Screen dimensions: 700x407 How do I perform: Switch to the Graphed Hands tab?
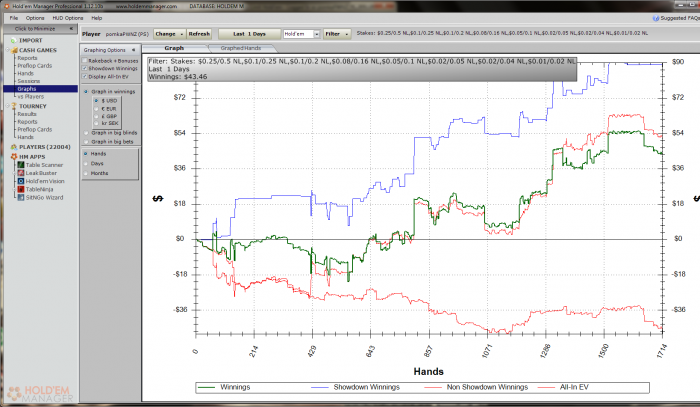[241, 48]
